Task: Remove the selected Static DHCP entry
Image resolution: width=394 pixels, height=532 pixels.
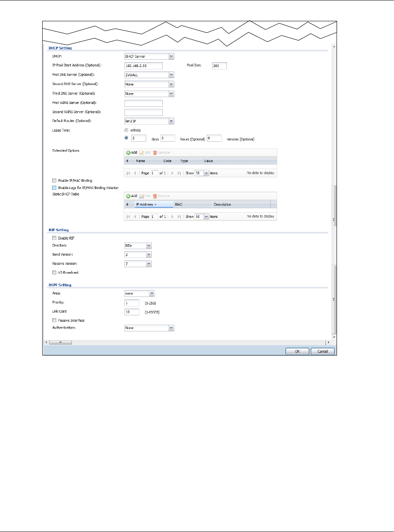Action: click(161, 196)
